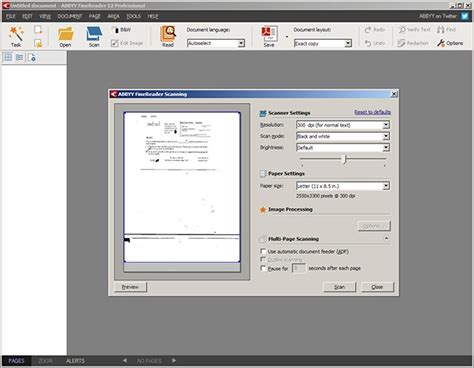The image size is (474, 368).
Task: Close the Scanning dialog with X
Action: [394, 94]
